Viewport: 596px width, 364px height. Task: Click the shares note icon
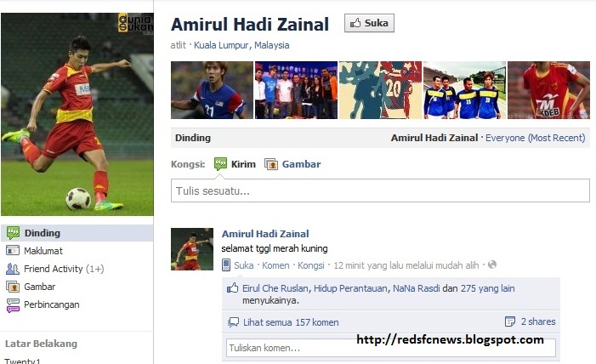point(510,321)
